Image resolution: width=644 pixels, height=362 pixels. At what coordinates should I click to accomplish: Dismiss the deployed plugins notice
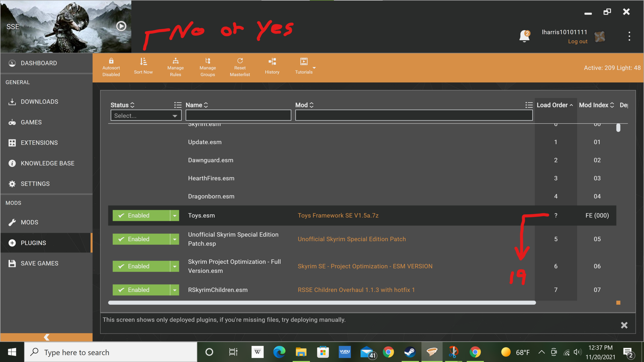pos(624,325)
